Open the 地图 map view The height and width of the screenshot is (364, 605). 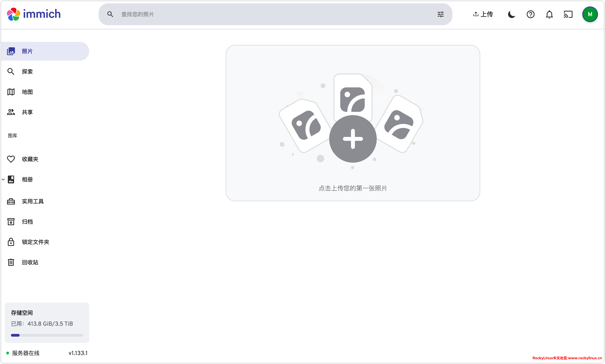click(27, 92)
